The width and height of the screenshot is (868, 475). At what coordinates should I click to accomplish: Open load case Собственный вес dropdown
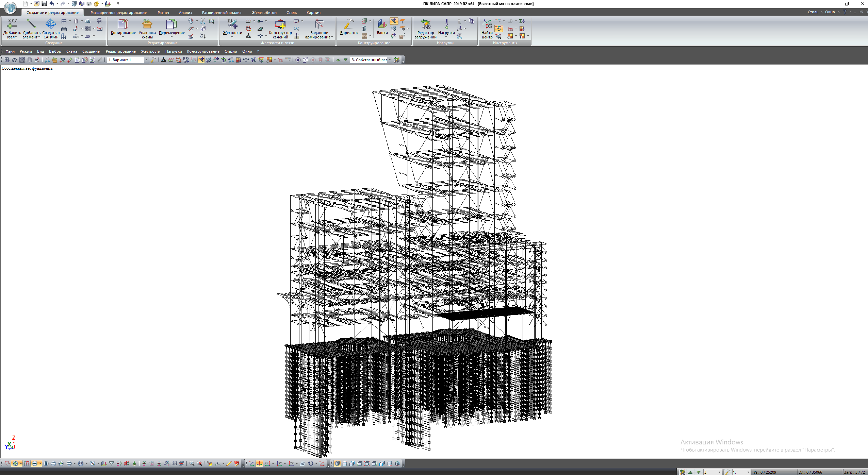tap(390, 60)
